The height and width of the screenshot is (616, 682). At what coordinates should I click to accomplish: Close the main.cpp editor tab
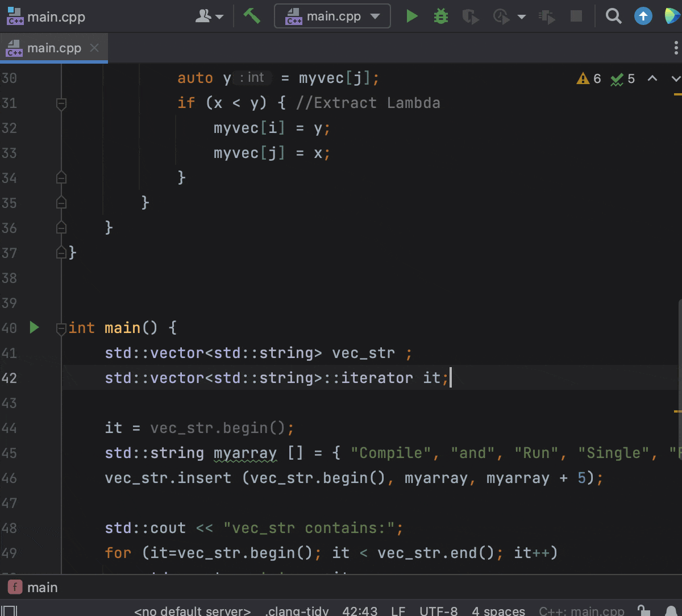95,48
